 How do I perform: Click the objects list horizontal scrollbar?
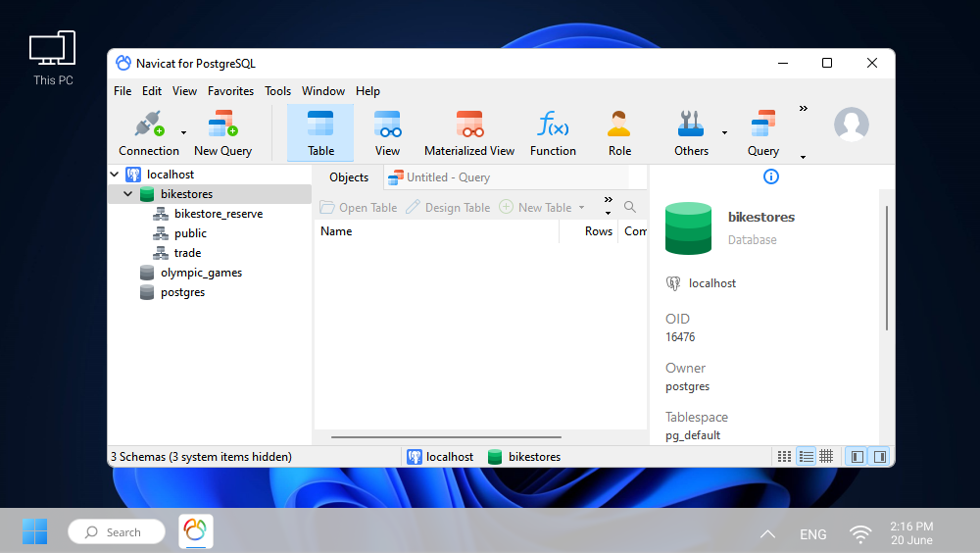click(446, 437)
